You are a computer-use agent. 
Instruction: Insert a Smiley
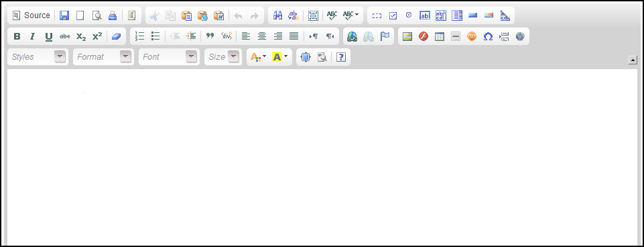point(472,36)
